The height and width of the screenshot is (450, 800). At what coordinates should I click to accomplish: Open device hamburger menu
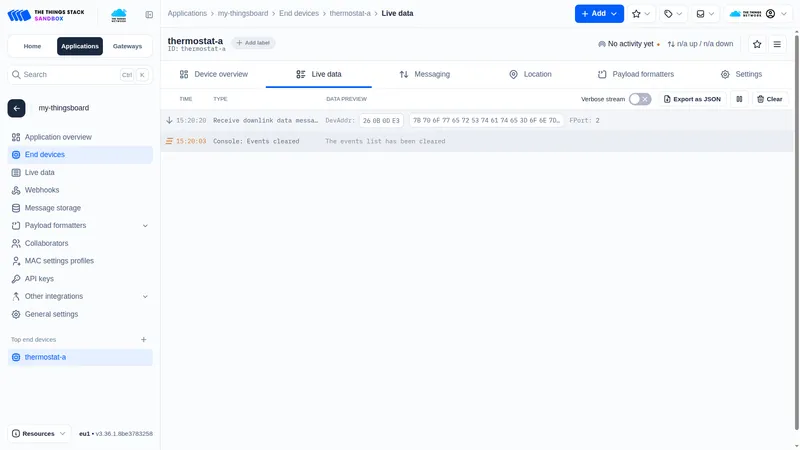coord(777,44)
